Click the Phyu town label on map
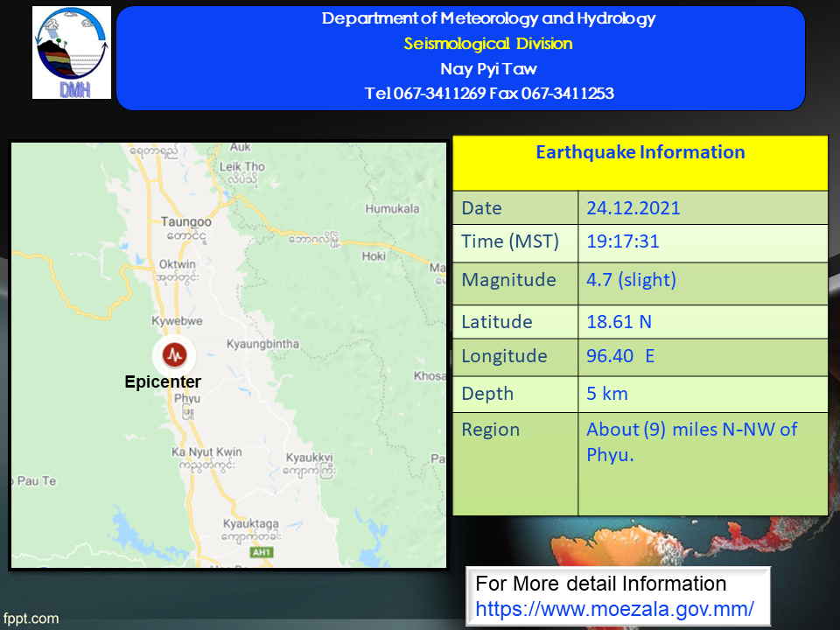The height and width of the screenshot is (630, 840). (x=187, y=399)
